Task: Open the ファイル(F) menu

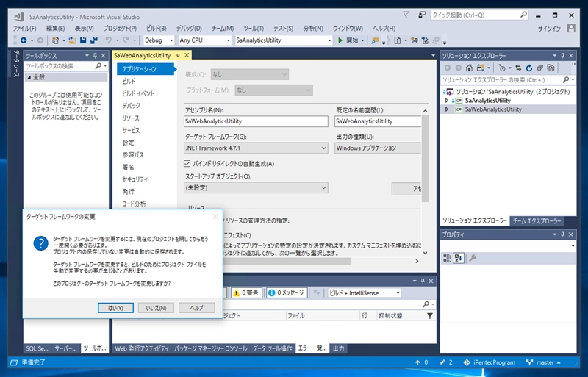Action: (x=25, y=29)
